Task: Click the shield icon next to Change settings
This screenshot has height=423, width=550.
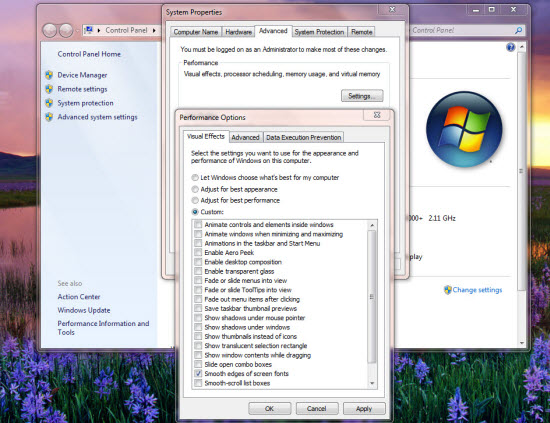Action: click(448, 290)
